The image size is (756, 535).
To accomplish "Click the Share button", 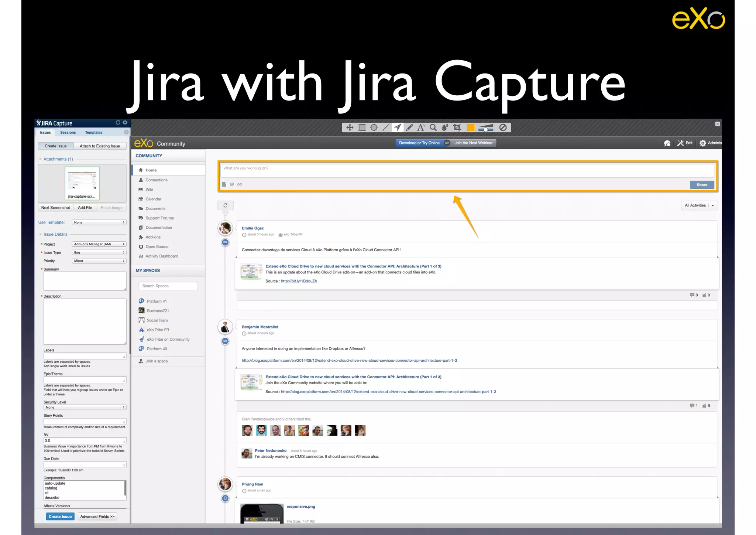I will 702,185.
